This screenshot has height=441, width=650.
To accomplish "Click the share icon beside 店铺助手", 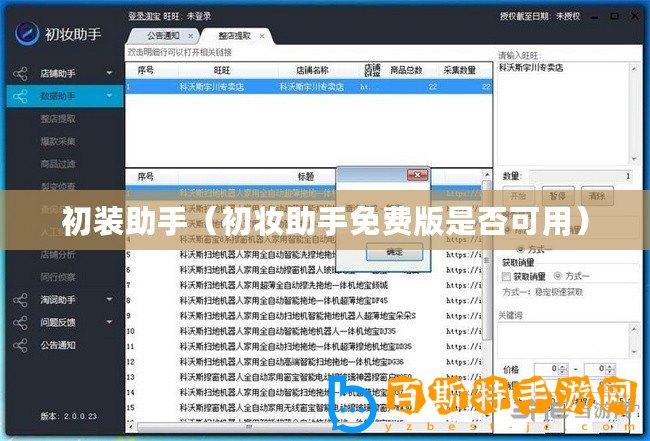I will (x=20, y=74).
